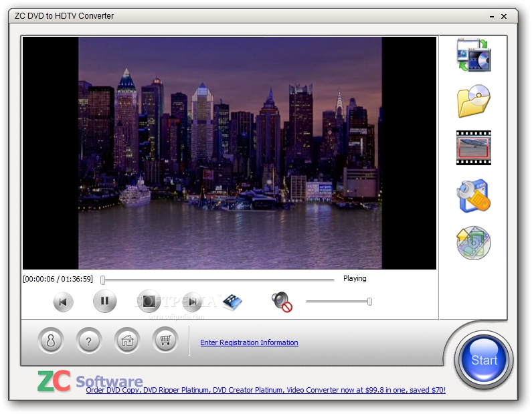
Task: Click the media output disc icon
Action: point(474,243)
